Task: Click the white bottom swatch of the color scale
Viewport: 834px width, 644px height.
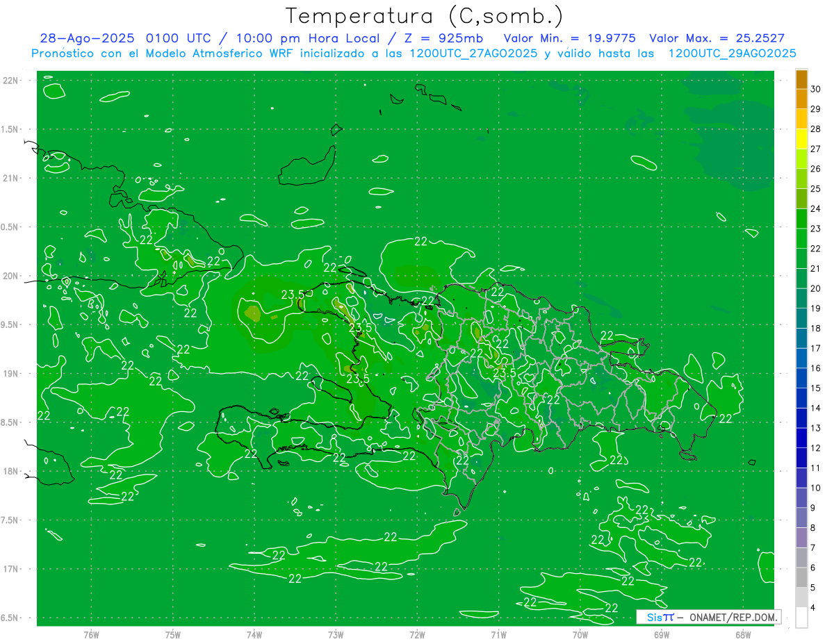Action: (x=801, y=618)
